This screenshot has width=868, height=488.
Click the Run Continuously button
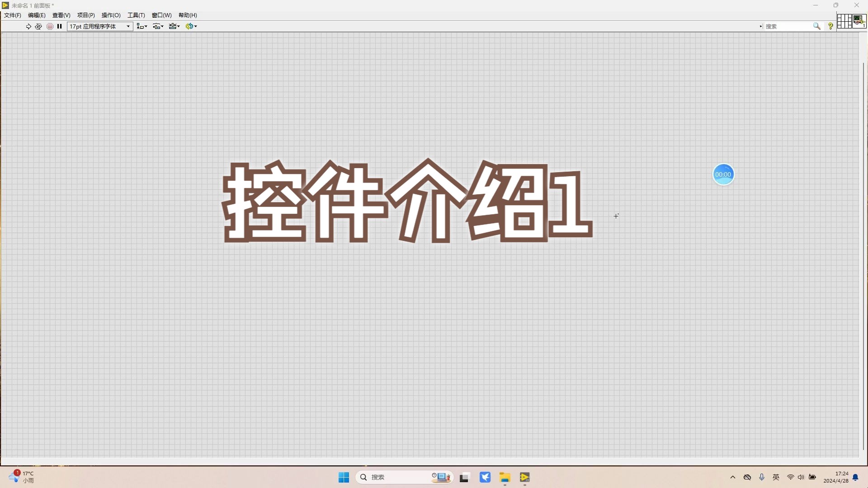point(38,26)
